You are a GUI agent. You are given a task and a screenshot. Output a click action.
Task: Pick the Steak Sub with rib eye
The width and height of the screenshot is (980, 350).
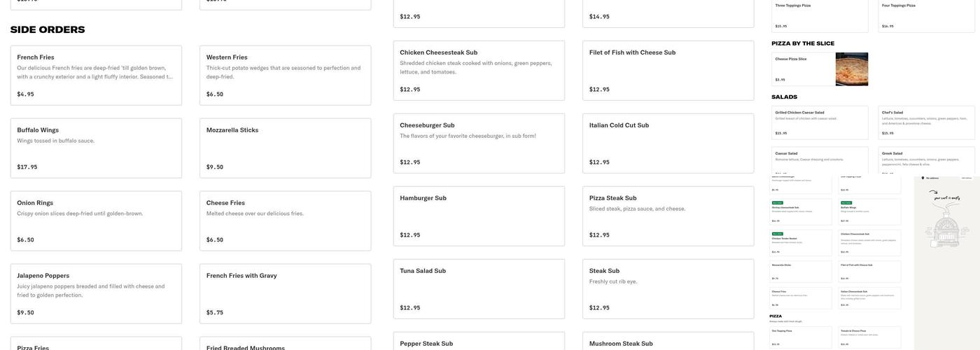tap(668, 288)
